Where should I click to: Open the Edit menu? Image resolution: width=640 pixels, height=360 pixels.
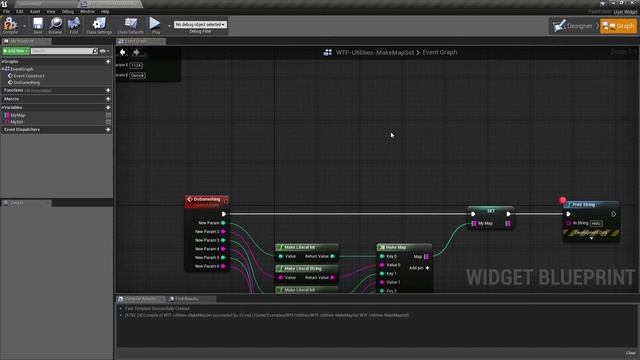click(20, 11)
